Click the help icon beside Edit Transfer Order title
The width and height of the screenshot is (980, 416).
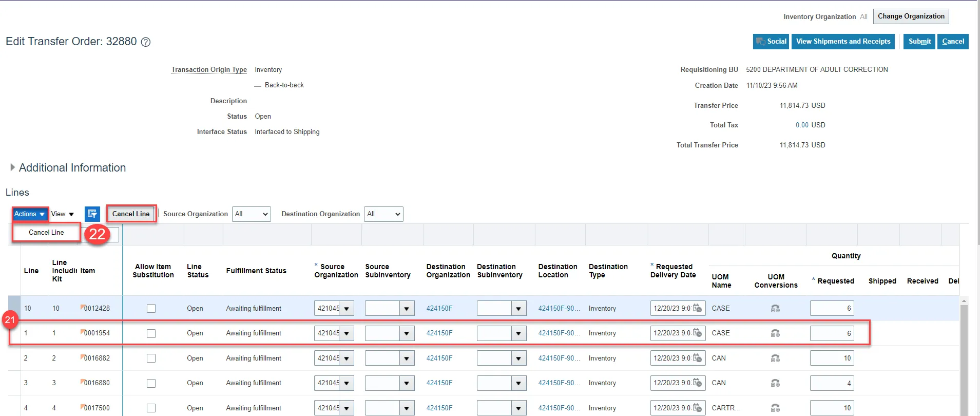(x=146, y=42)
